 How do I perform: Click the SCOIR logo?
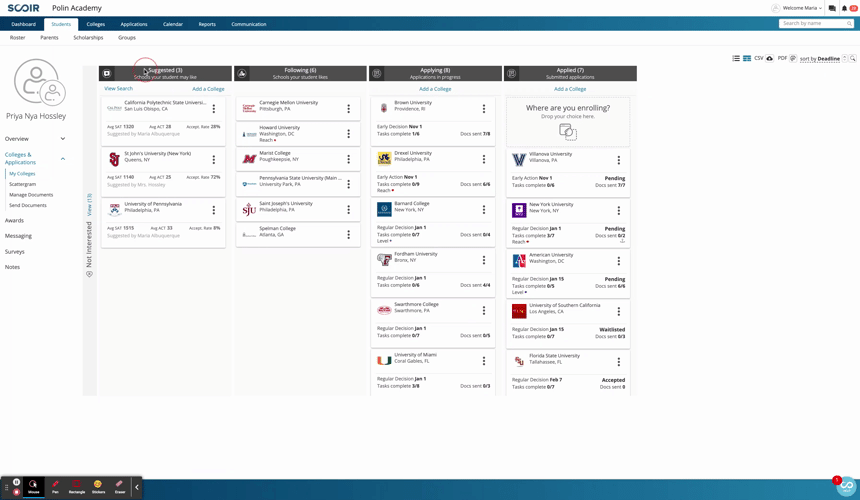[24, 8]
